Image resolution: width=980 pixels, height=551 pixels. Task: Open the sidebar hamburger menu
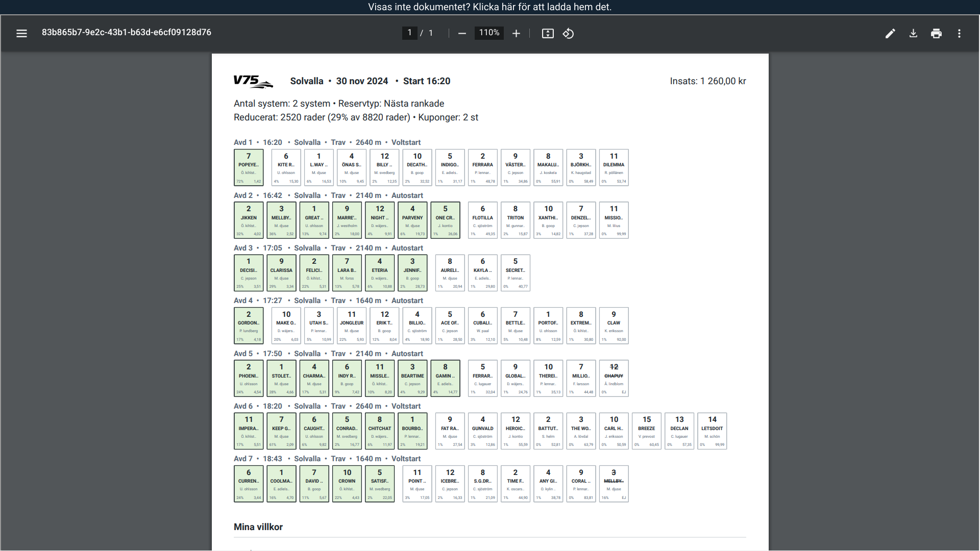(21, 33)
